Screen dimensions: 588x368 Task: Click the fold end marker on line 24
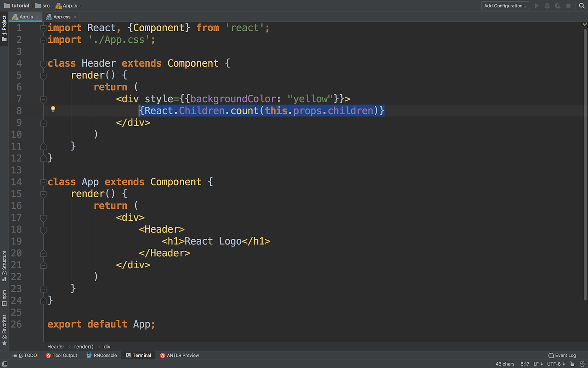pos(43,301)
